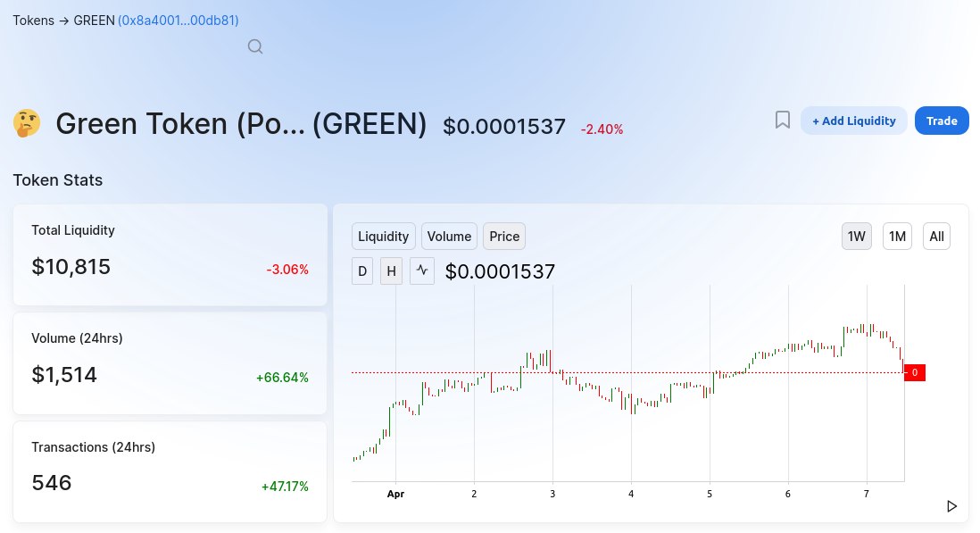The image size is (980, 533).
Task: Click the Total Liquidity stat card
Action: 170,254
